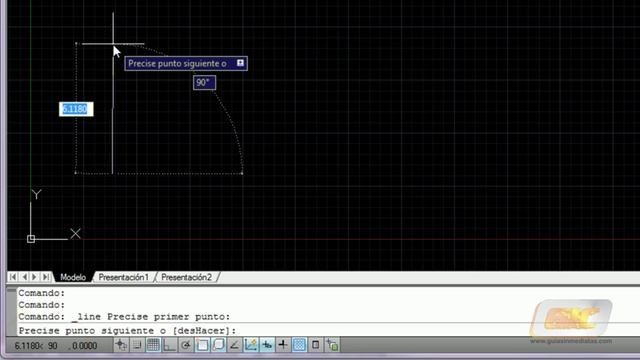The image size is (640, 360).
Task: Go to first layout tab arrow
Action: coord(13,277)
